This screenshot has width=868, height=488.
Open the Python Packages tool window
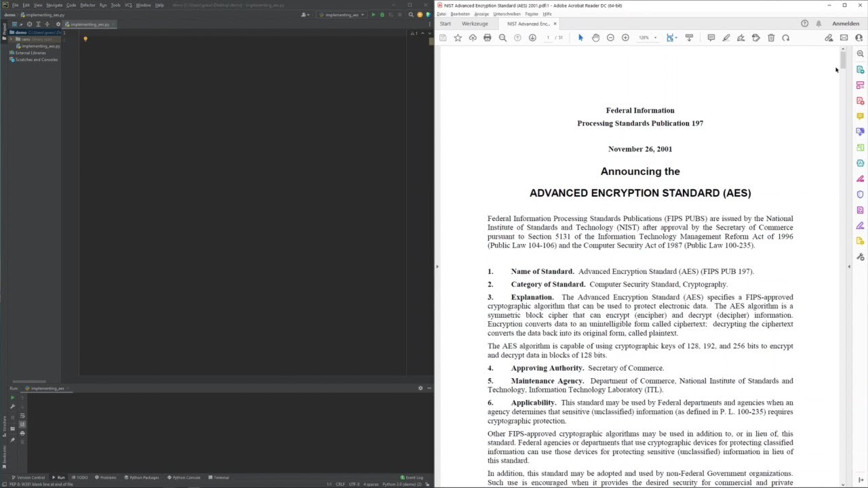pyautogui.click(x=142, y=477)
